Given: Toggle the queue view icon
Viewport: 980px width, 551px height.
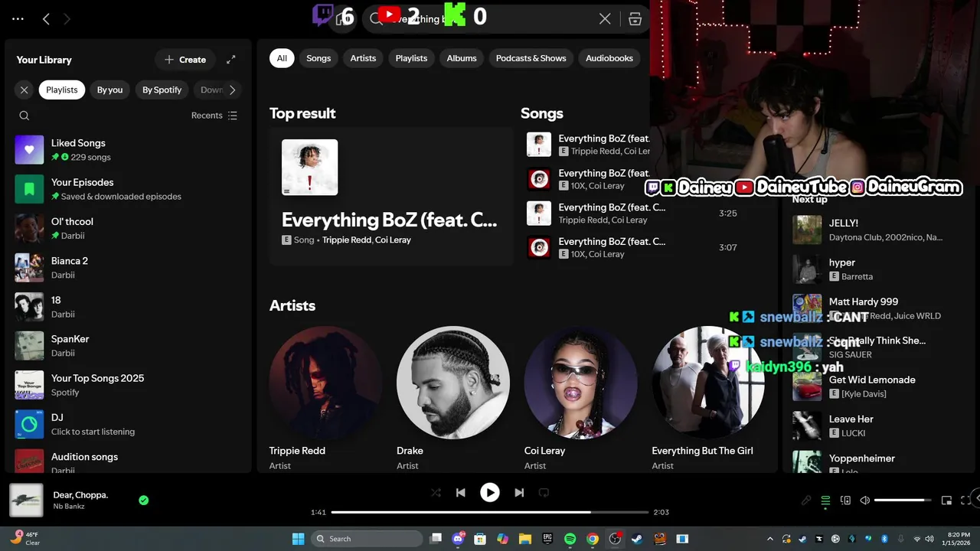Looking at the screenshot, I should [x=825, y=500].
